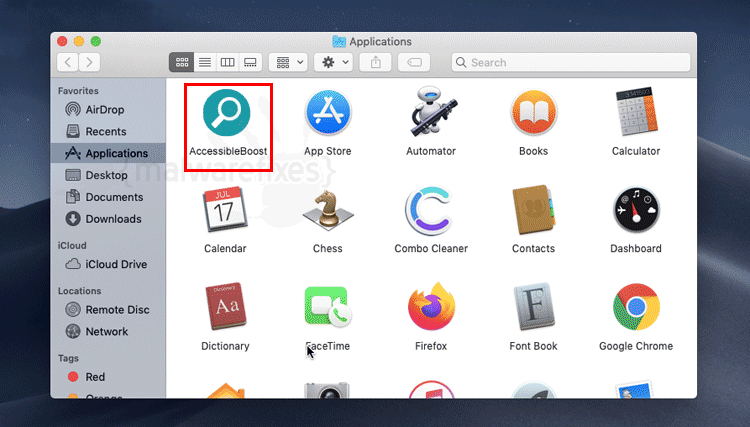
Task: Click the magnifier icon in Search
Action: coord(461,62)
